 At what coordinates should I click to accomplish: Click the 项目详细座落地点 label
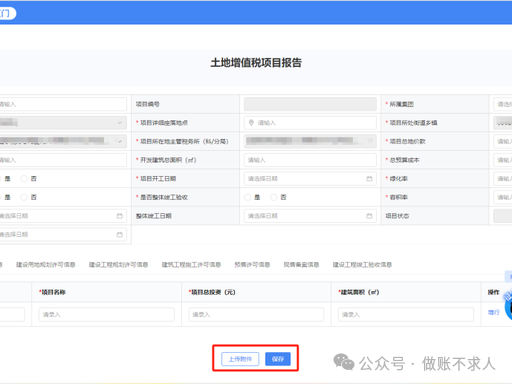click(x=164, y=123)
